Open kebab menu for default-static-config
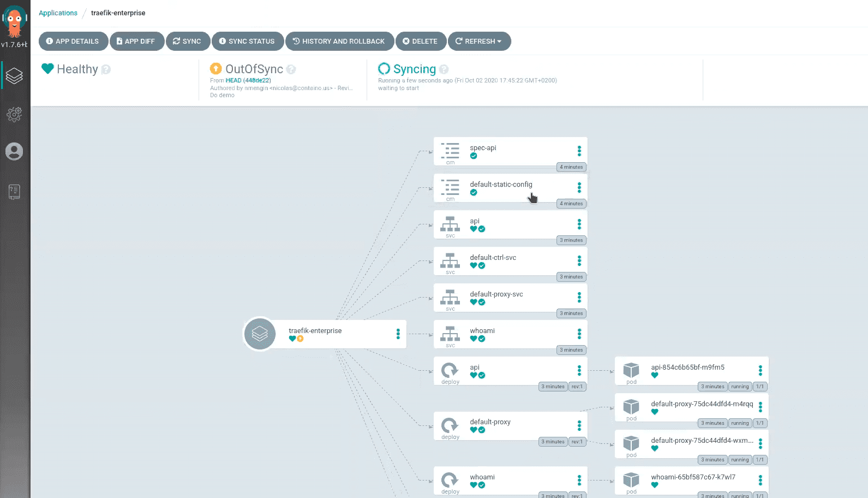This screenshot has height=498, width=868. (579, 187)
